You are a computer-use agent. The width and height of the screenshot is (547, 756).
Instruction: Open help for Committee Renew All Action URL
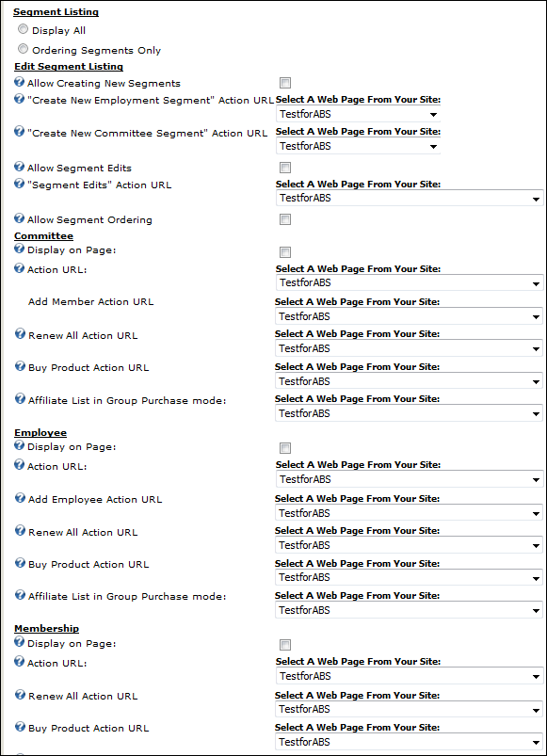(x=20, y=333)
